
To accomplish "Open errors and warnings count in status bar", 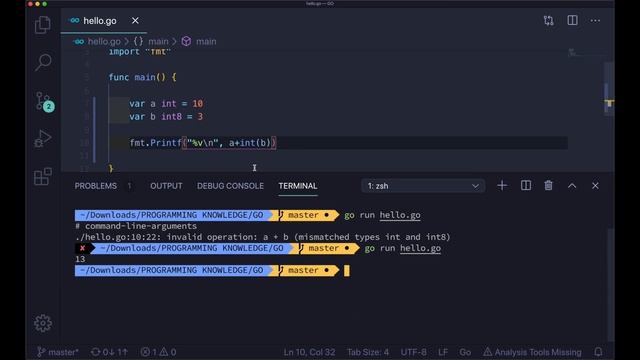I will click(x=158, y=352).
